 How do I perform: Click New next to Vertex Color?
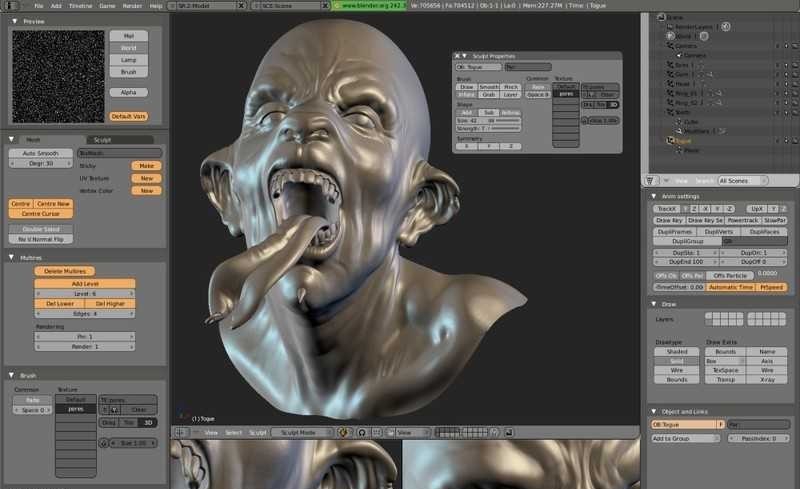(x=146, y=190)
